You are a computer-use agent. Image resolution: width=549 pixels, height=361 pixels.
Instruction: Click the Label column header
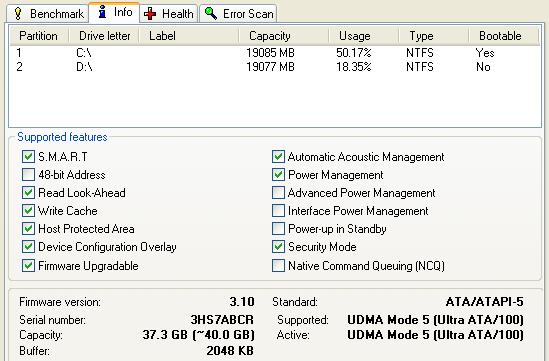pos(189,36)
